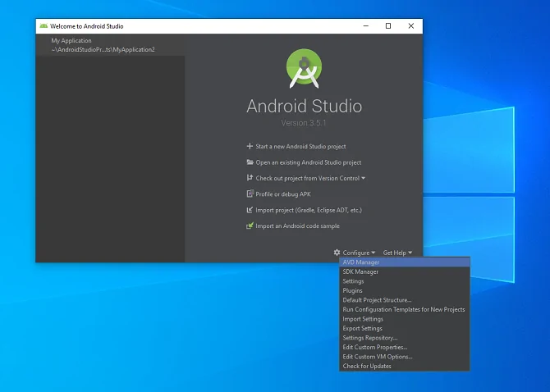
Task: Select Default Project Structure menu entry
Action: pos(377,300)
